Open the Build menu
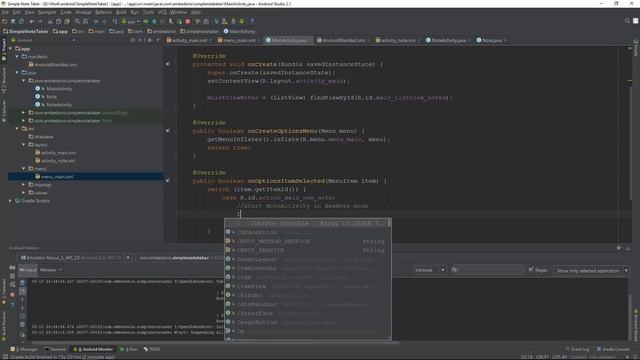This screenshot has height=360, width=640. (121, 12)
